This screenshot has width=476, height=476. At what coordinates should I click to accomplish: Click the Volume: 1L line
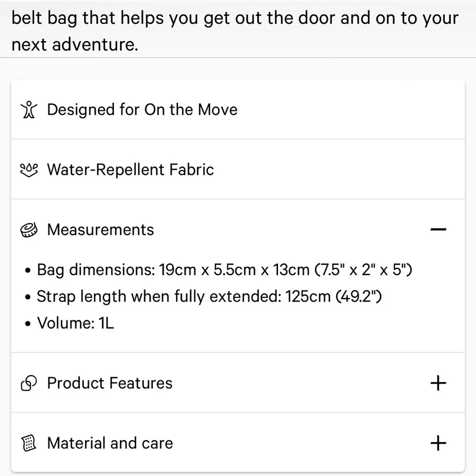[x=75, y=323]
